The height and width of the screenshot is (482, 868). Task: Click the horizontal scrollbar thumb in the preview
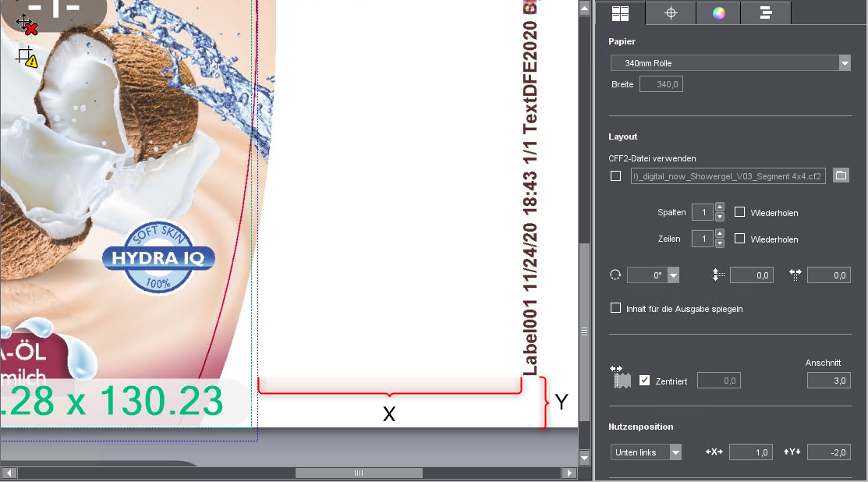pos(359,473)
